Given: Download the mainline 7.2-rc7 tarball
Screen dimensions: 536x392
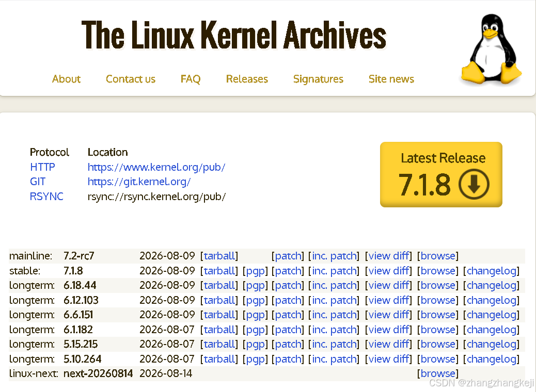Looking at the screenshot, I should pos(219,256).
